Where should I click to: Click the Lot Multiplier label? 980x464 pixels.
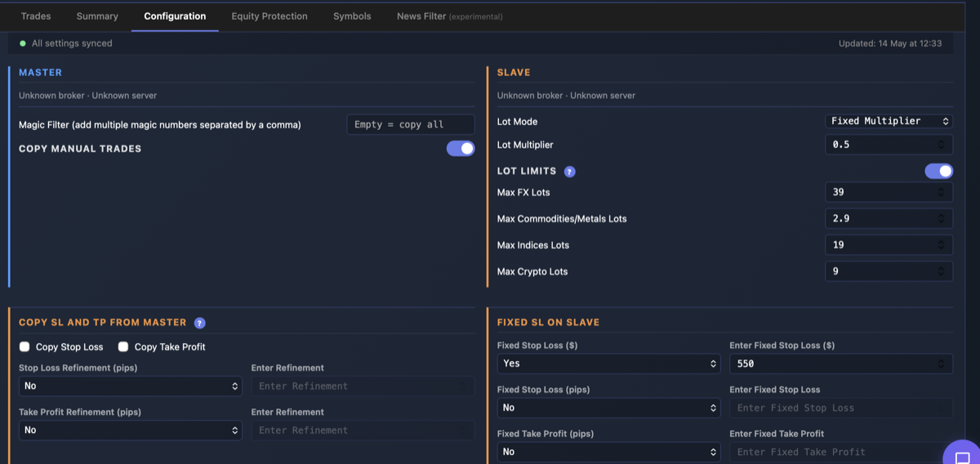click(x=525, y=145)
